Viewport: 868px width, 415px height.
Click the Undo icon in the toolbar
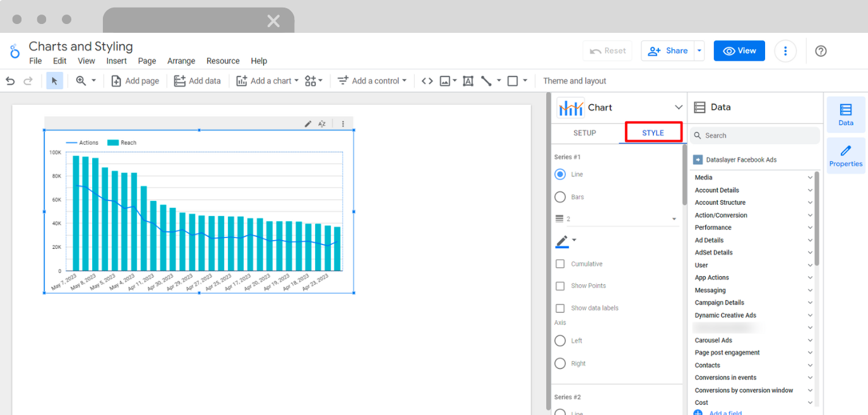pos(9,80)
